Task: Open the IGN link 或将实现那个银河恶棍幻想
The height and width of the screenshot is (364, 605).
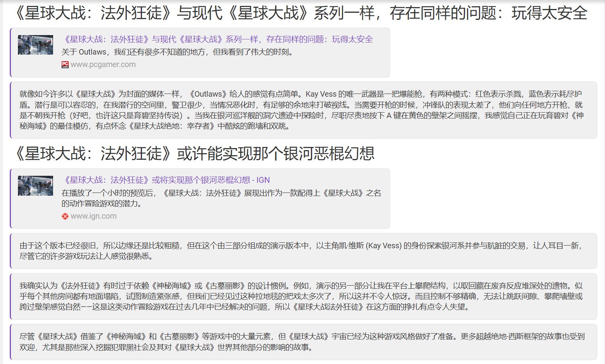Action: click(x=166, y=180)
